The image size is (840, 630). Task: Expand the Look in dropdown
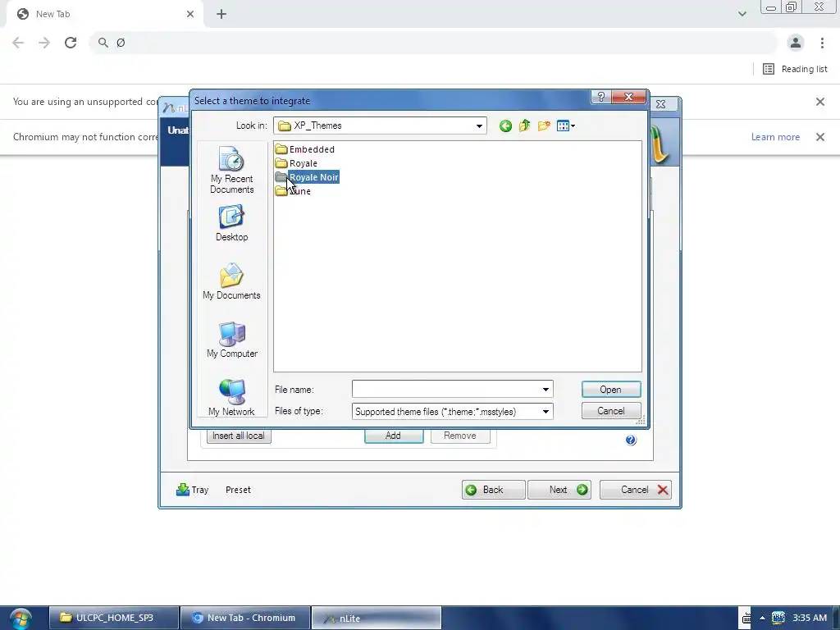pos(479,126)
